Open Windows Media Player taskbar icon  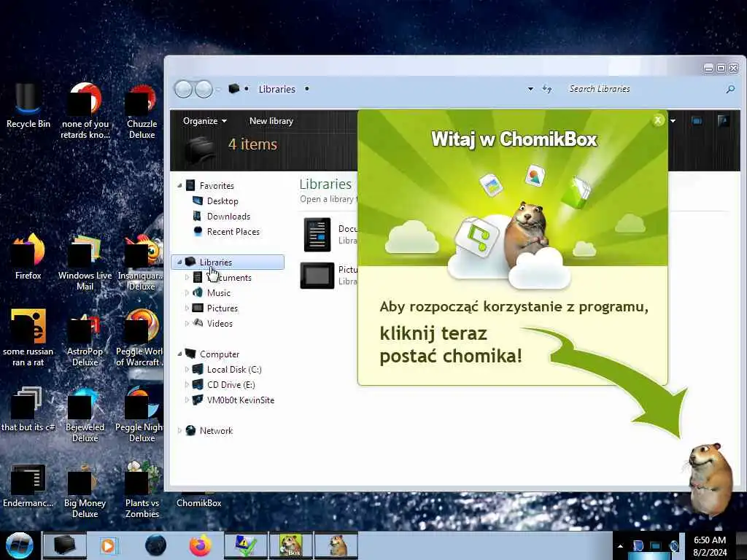108,545
